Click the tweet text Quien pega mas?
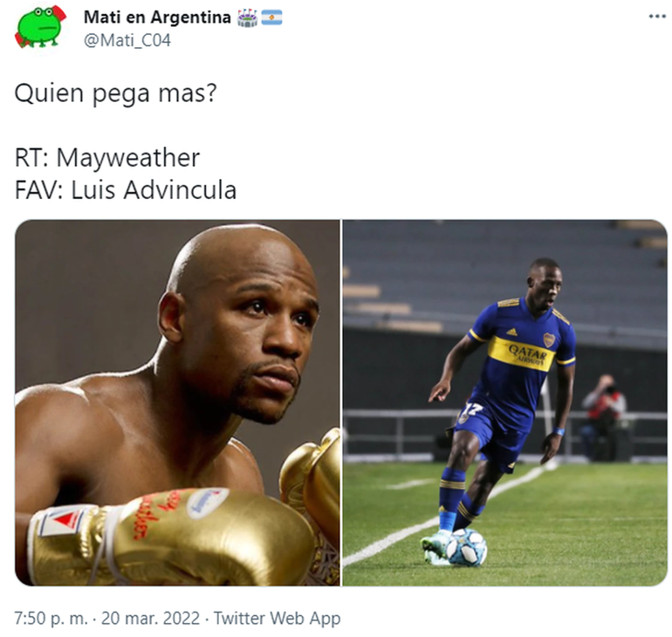Image resolution: width=672 pixels, height=637 pixels. (x=116, y=93)
